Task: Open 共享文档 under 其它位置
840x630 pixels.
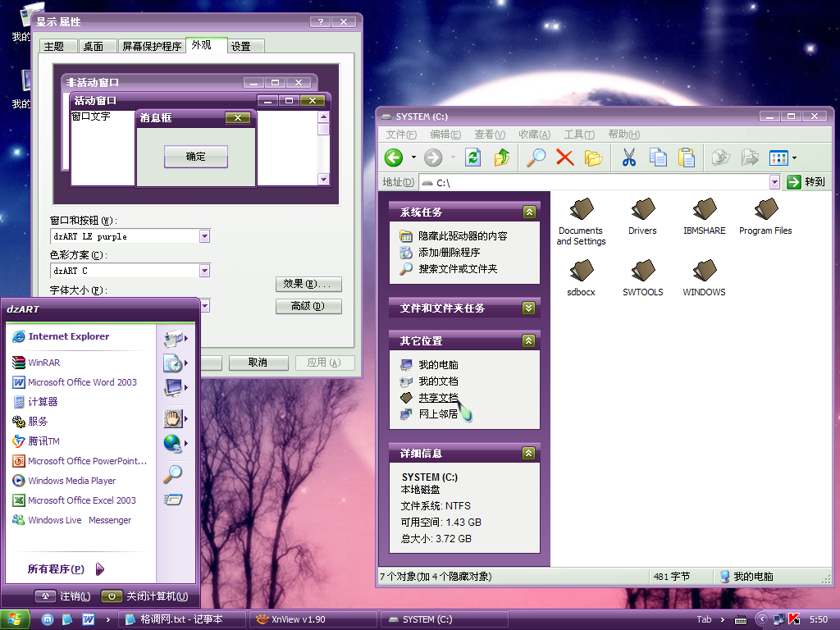Action: coord(438,398)
